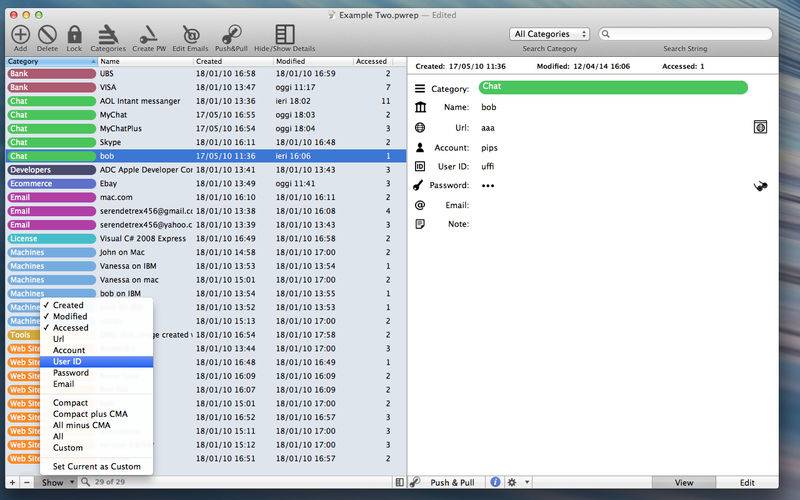
Task: Switch to Edit mode
Action: pyautogui.click(x=747, y=482)
